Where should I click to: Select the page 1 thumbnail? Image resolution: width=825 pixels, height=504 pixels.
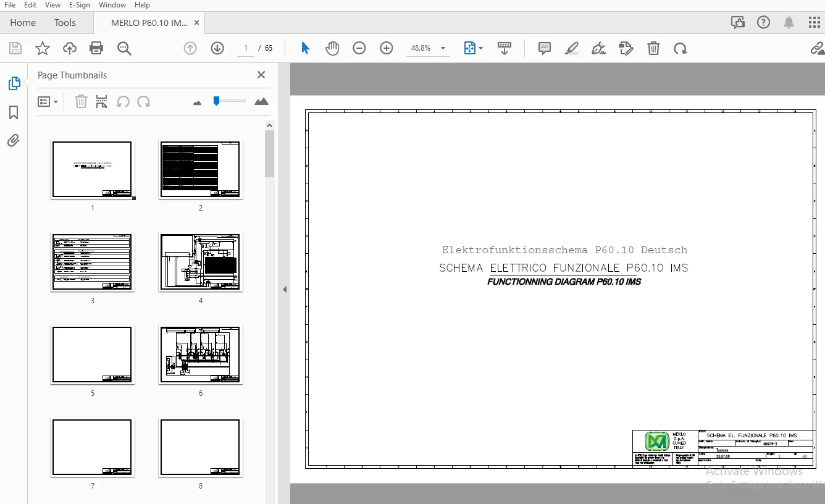pos(93,169)
